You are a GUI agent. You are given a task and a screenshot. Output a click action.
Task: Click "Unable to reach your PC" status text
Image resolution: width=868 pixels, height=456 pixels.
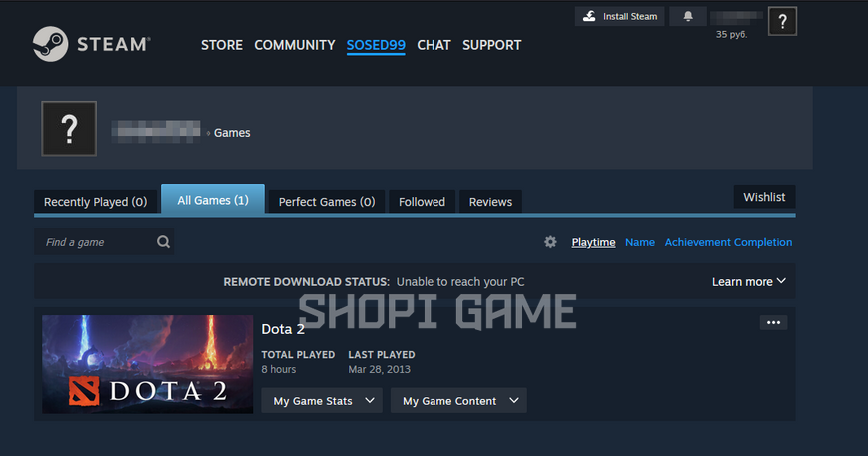point(460,282)
